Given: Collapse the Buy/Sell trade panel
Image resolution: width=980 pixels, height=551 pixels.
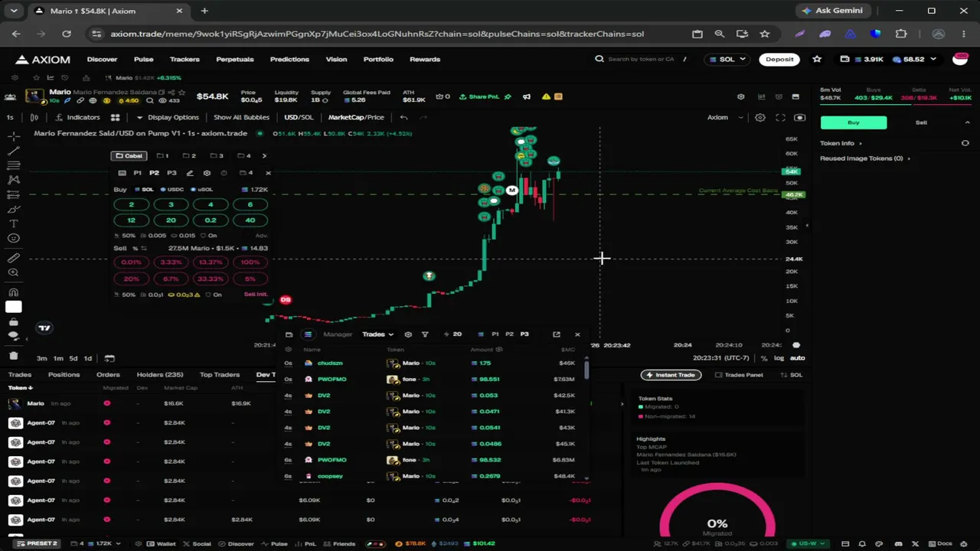Looking at the screenshot, I should pyautogui.click(x=967, y=122).
